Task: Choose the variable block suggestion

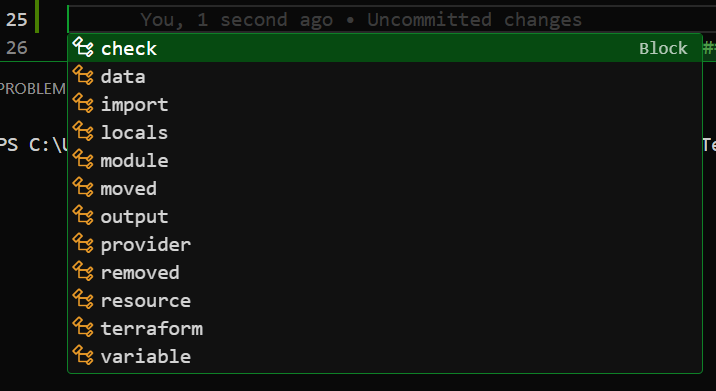Action: pyautogui.click(x=384, y=356)
